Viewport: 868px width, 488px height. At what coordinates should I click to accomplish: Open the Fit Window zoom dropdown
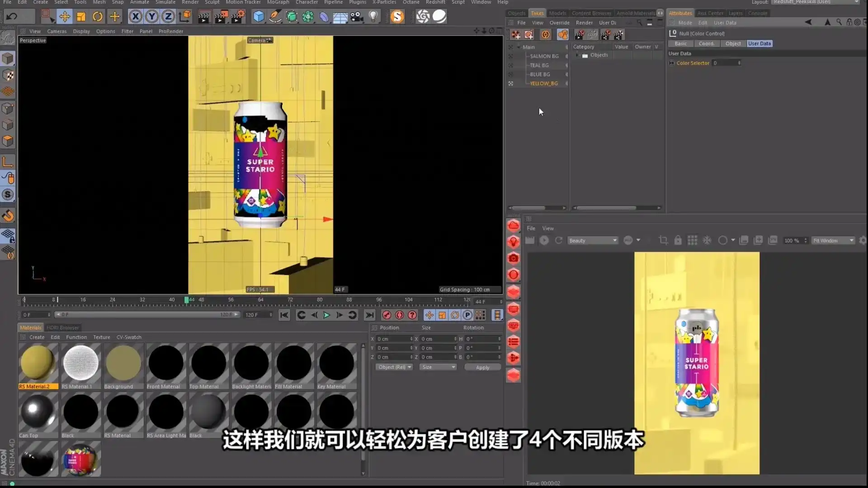point(833,240)
